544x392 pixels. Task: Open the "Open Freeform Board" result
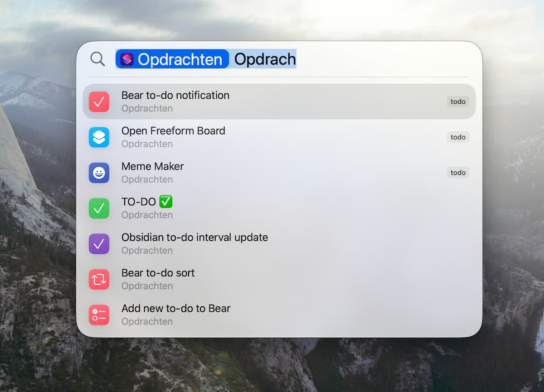click(x=279, y=137)
